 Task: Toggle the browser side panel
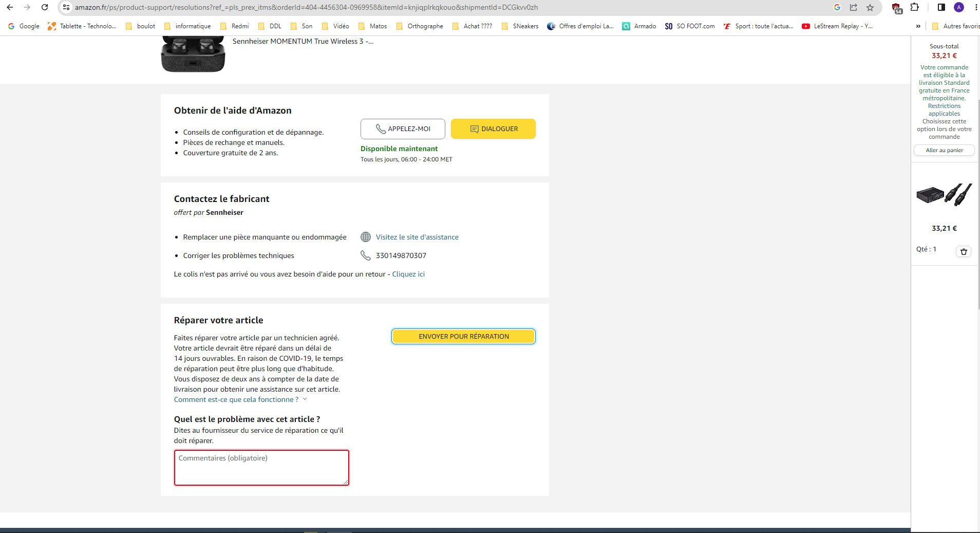click(941, 7)
